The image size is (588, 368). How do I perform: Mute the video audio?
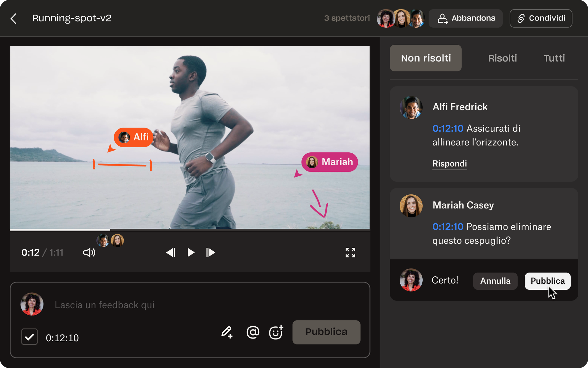[89, 252]
